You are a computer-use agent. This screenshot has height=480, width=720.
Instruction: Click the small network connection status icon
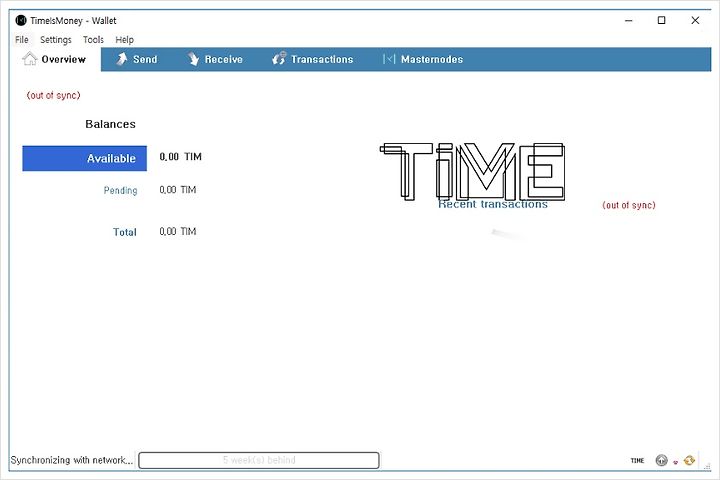[675, 462]
